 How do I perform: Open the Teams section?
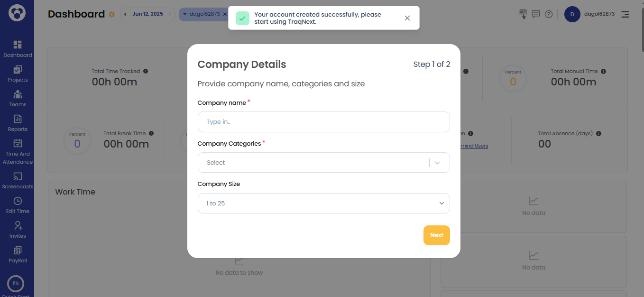pos(18,98)
